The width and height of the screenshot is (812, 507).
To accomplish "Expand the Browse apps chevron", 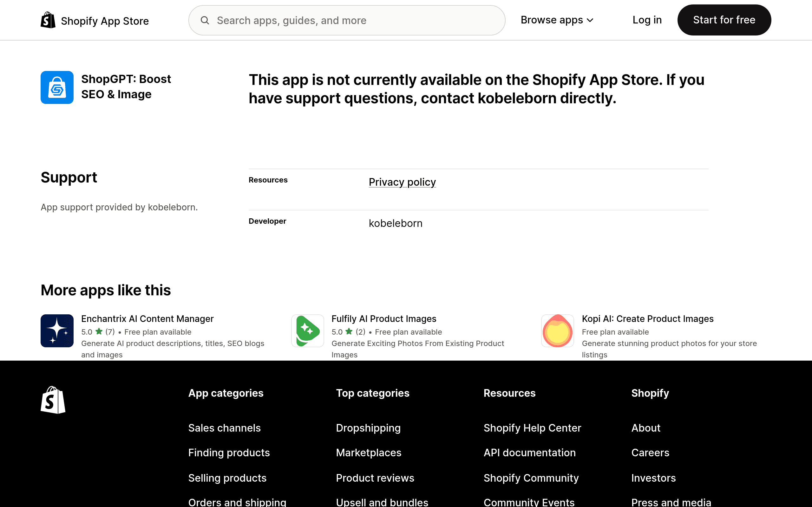I will [x=590, y=21].
